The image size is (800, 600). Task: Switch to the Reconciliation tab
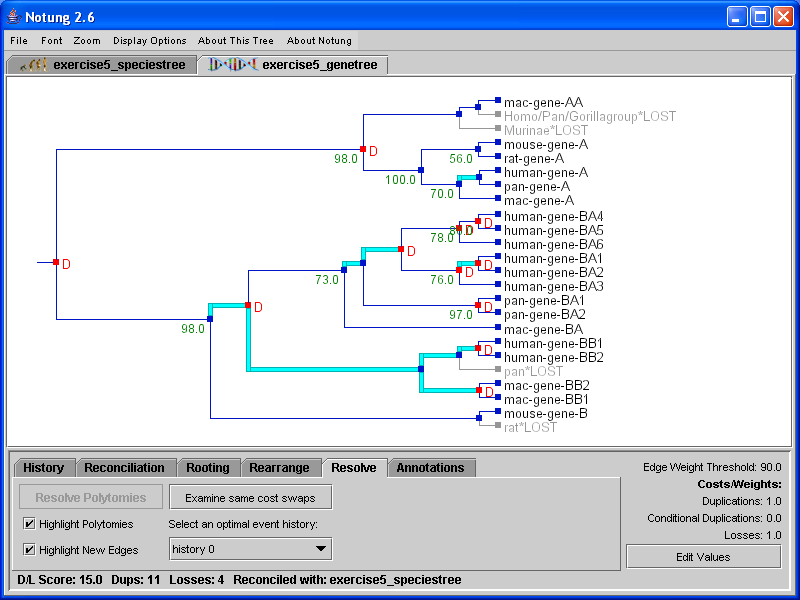point(124,468)
